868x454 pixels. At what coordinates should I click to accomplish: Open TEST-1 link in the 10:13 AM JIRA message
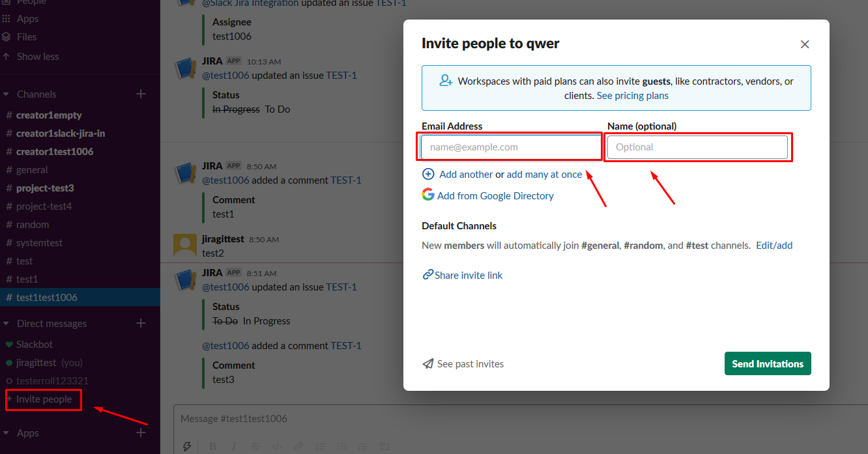(x=341, y=76)
